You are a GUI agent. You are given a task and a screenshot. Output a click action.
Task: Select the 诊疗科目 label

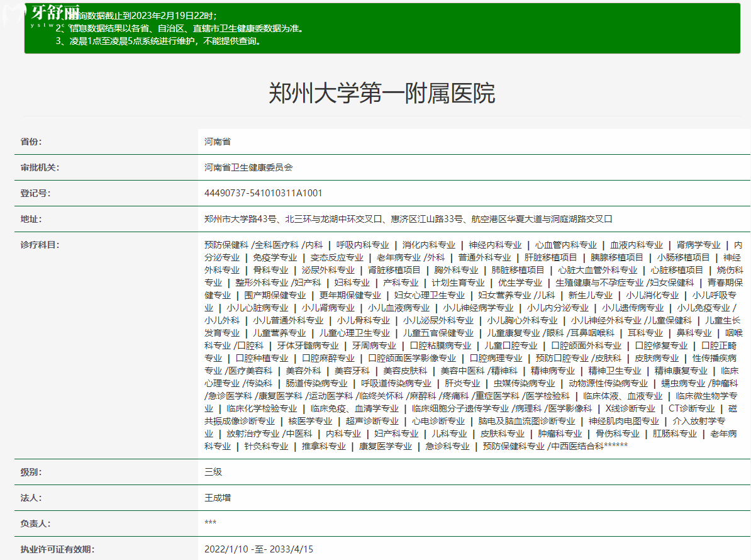pos(40,245)
